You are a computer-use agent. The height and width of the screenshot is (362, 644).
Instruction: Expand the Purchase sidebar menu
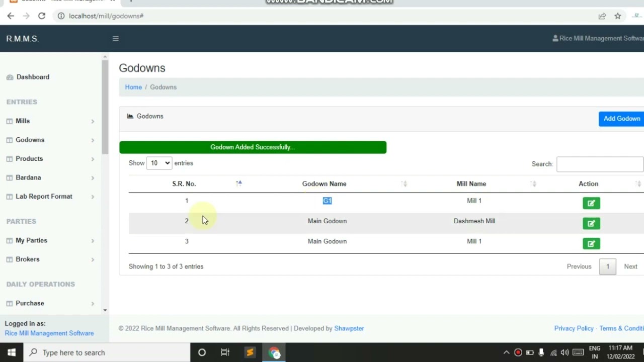tap(93, 304)
